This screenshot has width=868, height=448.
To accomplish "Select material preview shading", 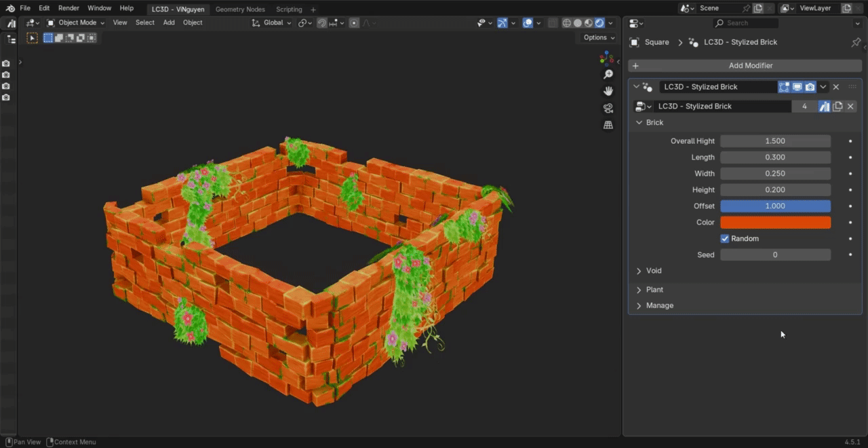I will coord(589,23).
